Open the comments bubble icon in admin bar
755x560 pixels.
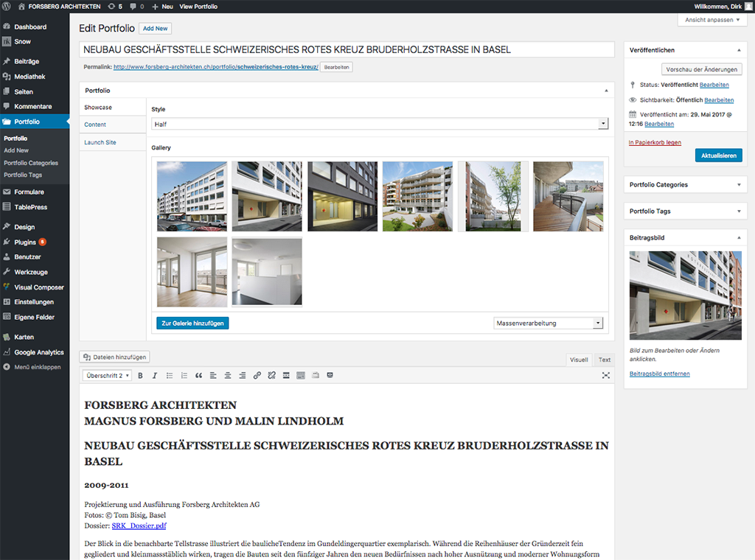tap(136, 6)
